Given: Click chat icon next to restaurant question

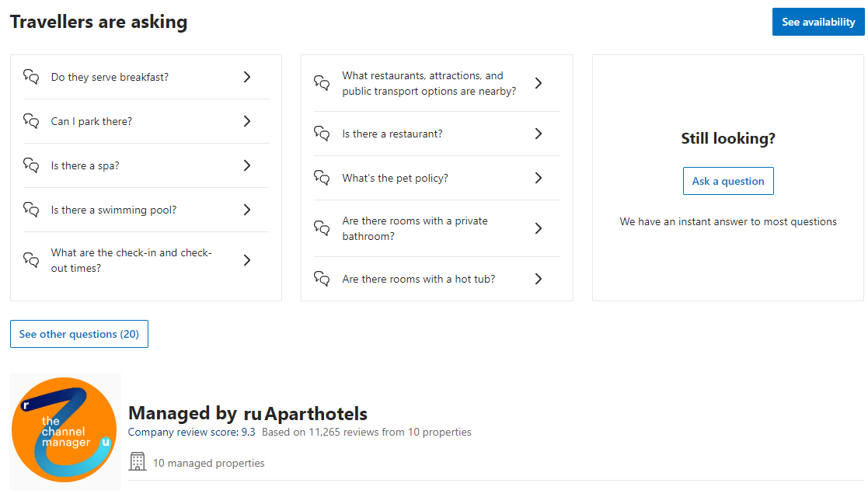Looking at the screenshot, I should click(322, 134).
